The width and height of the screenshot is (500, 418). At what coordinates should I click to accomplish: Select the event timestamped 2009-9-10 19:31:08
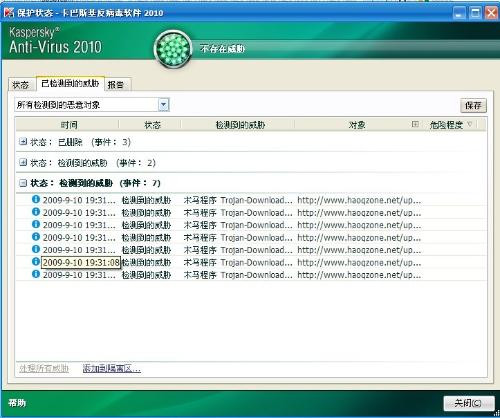[x=251, y=262]
